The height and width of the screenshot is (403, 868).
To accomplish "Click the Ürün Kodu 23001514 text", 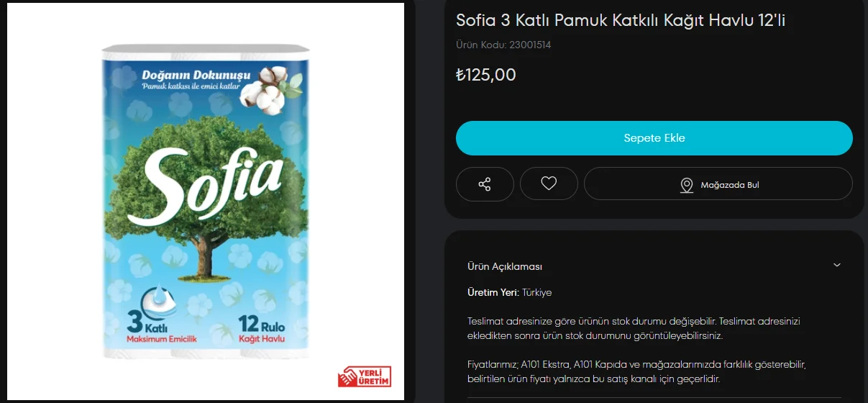I will [503, 45].
